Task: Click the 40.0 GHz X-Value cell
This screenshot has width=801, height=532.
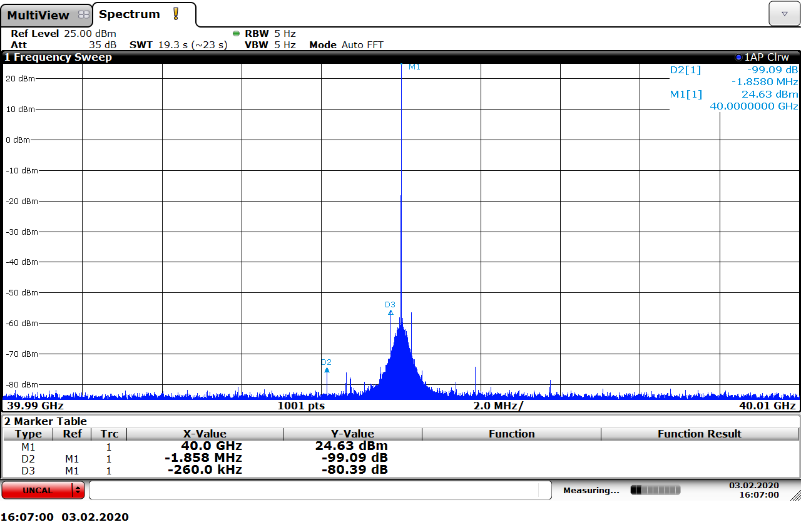Action: pyautogui.click(x=212, y=446)
